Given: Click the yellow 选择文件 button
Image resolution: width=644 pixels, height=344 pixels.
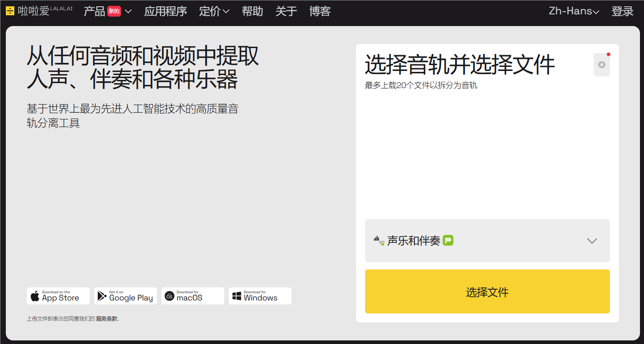Looking at the screenshot, I should coord(487,291).
